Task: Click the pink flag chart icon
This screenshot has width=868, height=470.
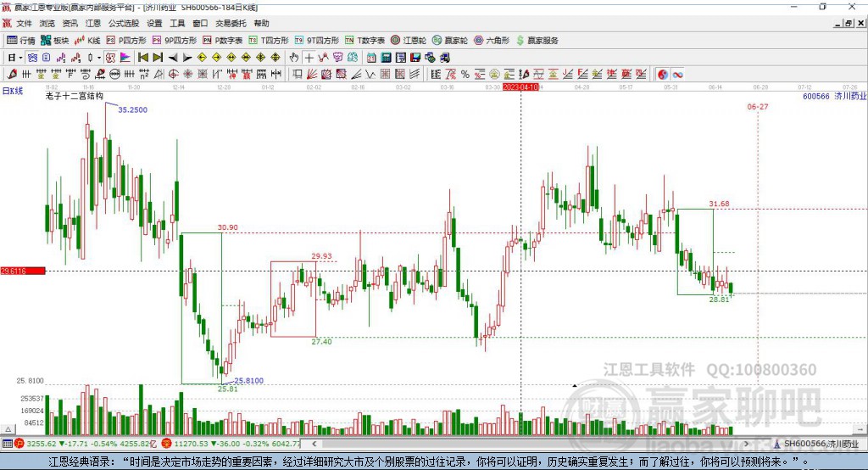Action: point(125,58)
